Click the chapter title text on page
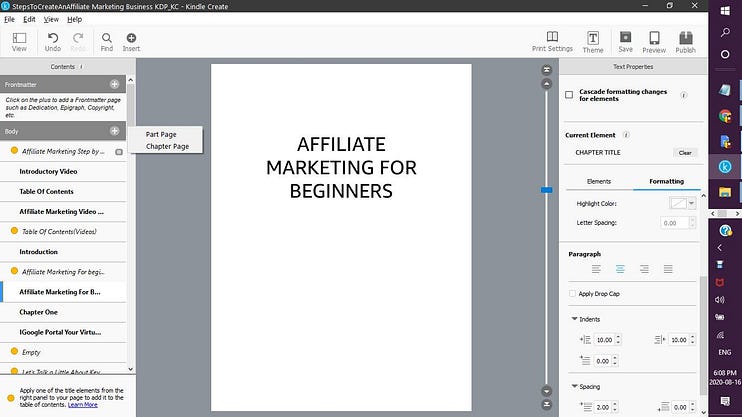 341,168
